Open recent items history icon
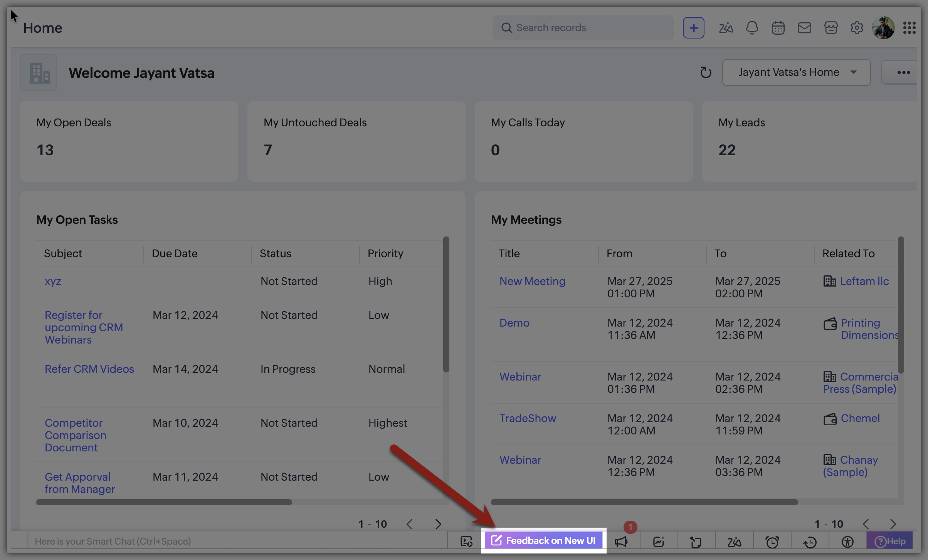 pyautogui.click(x=810, y=542)
